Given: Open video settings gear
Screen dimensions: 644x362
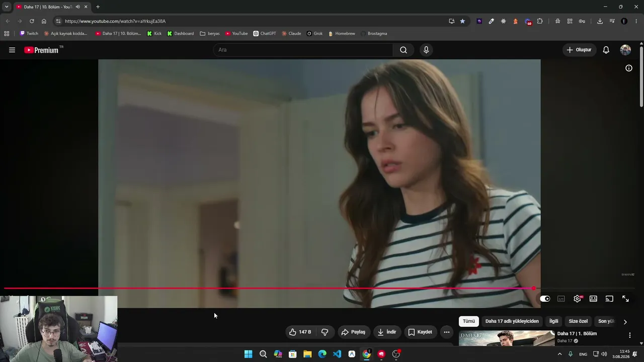Looking at the screenshot, I should click(x=578, y=299).
